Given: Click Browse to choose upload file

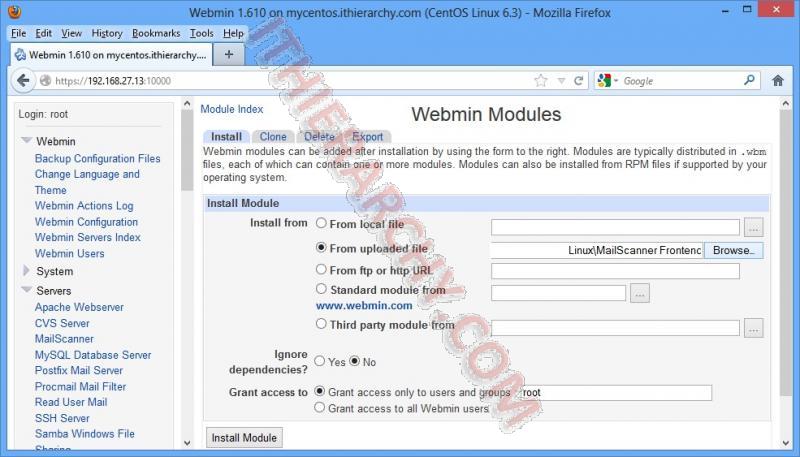Looking at the screenshot, I should (x=734, y=250).
